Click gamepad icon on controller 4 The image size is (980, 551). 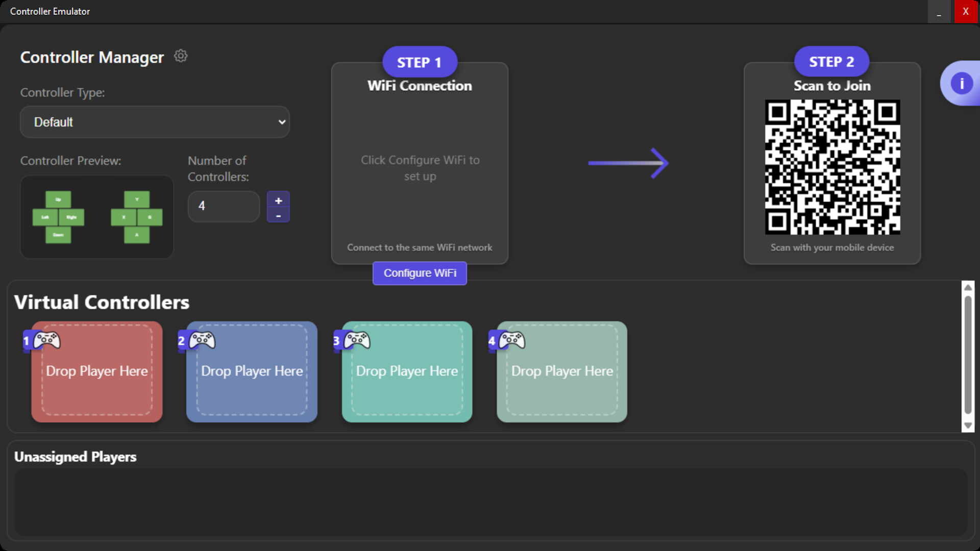pos(512,340)
